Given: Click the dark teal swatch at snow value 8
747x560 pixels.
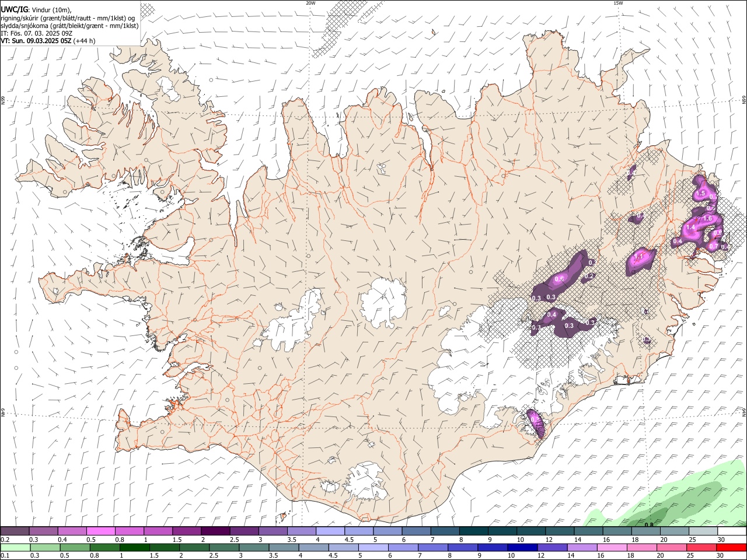Looking at the screenshot, I should [x=473, y=531].
